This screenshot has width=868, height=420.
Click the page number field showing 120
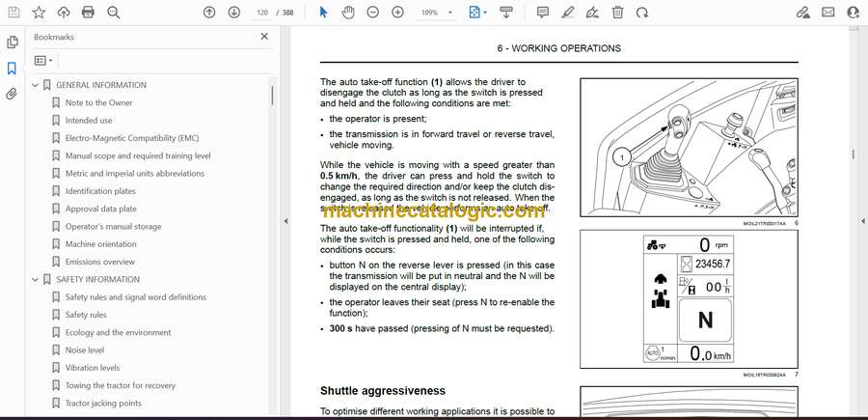click(x=262, y=13)
